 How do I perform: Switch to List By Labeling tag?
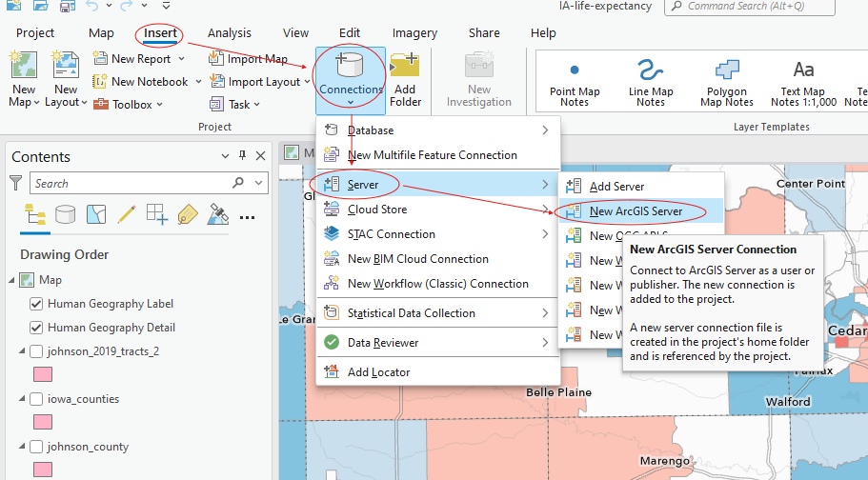tap(188, 214)
